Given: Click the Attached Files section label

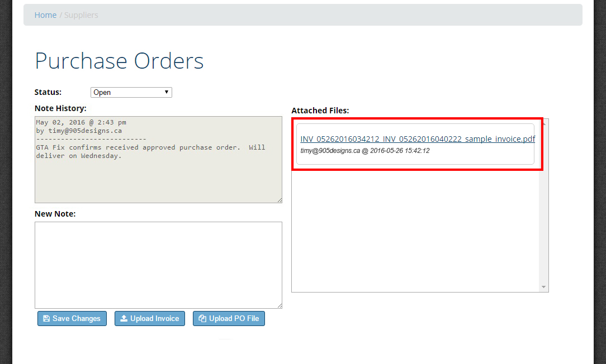Looking at the screenshot, I should [x=320, y=111].
